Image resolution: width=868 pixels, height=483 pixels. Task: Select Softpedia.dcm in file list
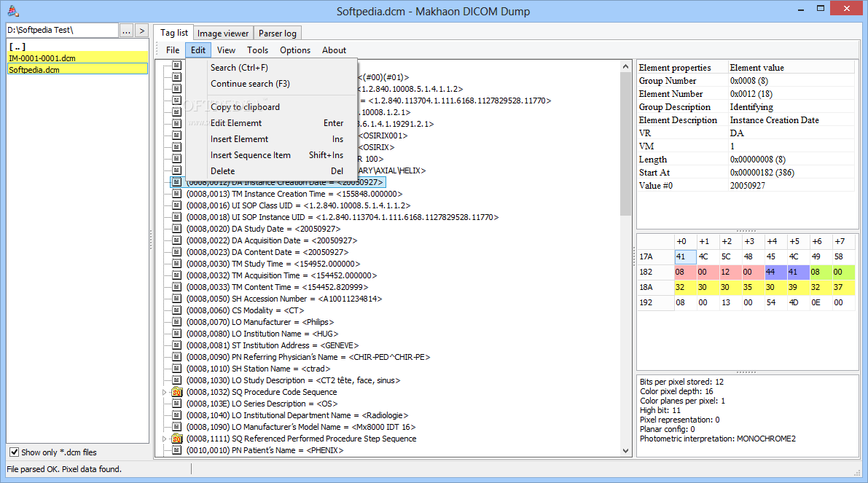(x=77, y=69)
